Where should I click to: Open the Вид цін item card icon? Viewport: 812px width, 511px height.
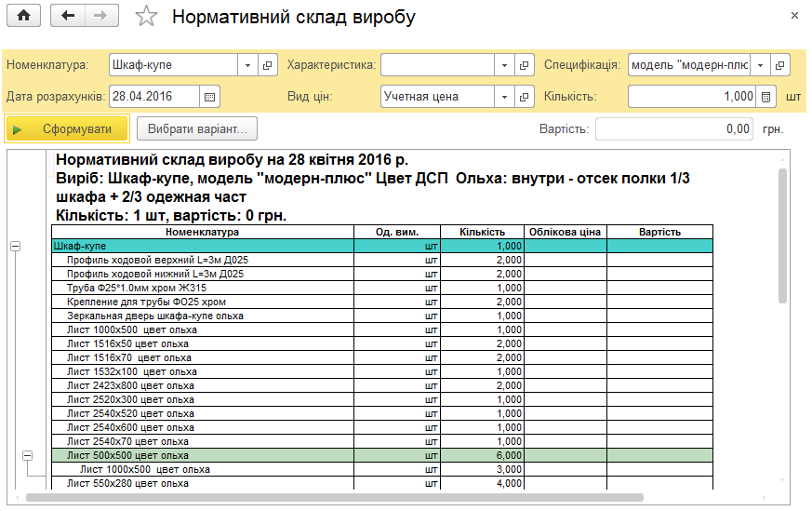(524, 97)
